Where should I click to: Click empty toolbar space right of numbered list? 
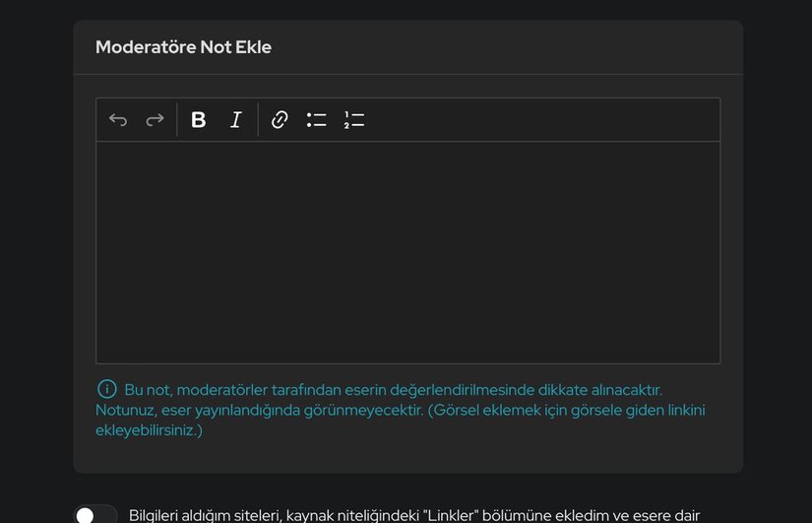[541, 120]
